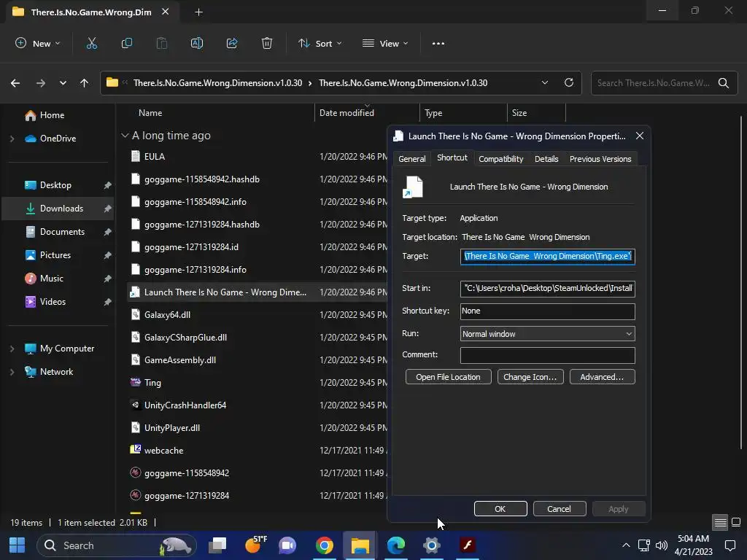Open the New dropdown menu
Image resolution: width=747 pixels, height=560 pixels.
(x=38, y=43)
